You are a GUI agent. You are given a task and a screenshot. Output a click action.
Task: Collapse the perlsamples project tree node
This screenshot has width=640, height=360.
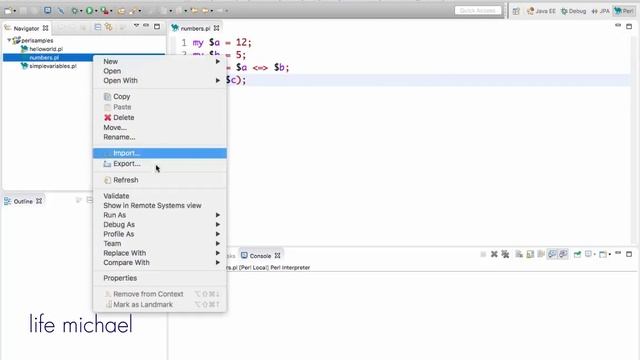coord(9,40)
